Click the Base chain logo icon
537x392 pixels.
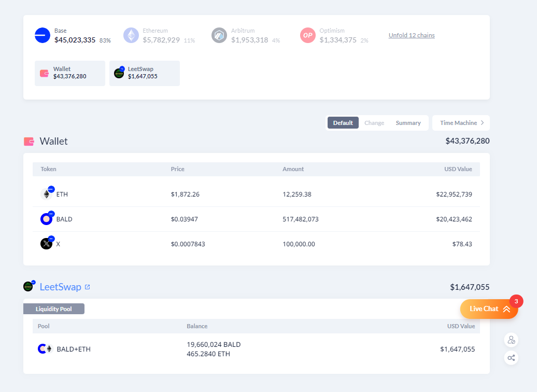[x=43, y=35]
